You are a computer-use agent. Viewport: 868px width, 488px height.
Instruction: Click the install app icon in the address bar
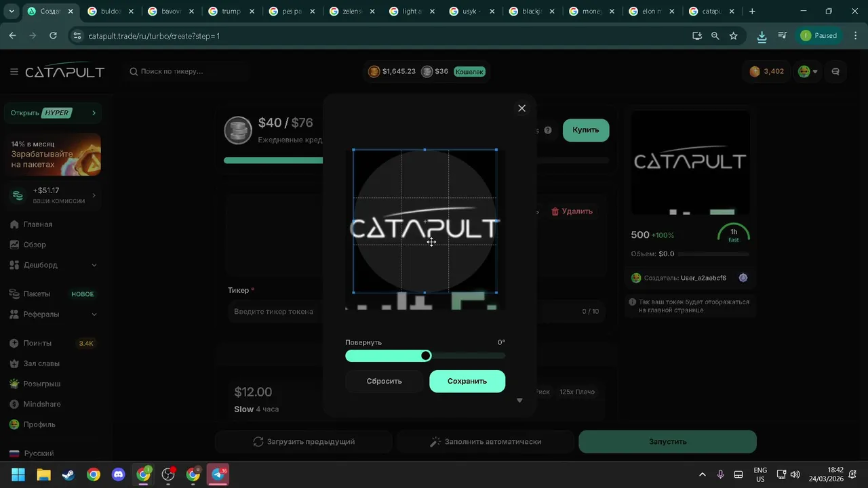tap(697, 36)
